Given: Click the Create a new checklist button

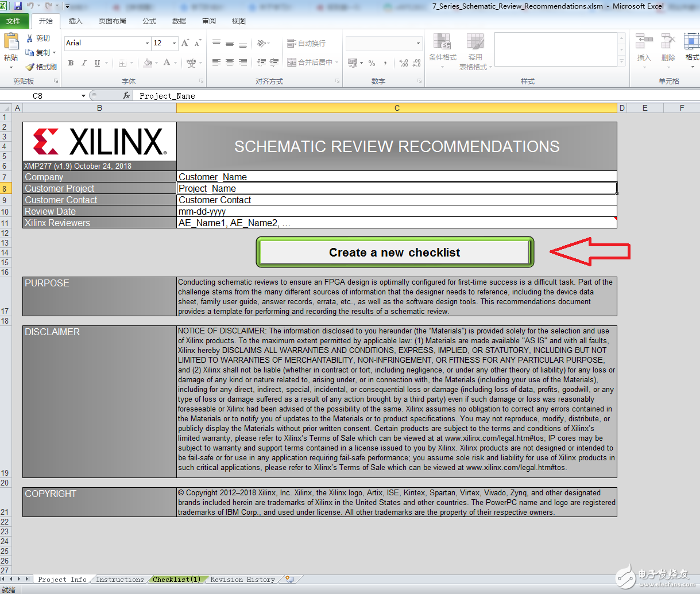Looking at the screenshot, I should pos(395,253).
